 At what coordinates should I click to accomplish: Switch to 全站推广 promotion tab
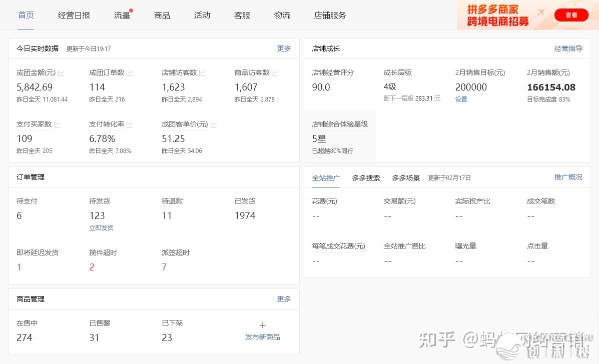click(x=326, y=177)
